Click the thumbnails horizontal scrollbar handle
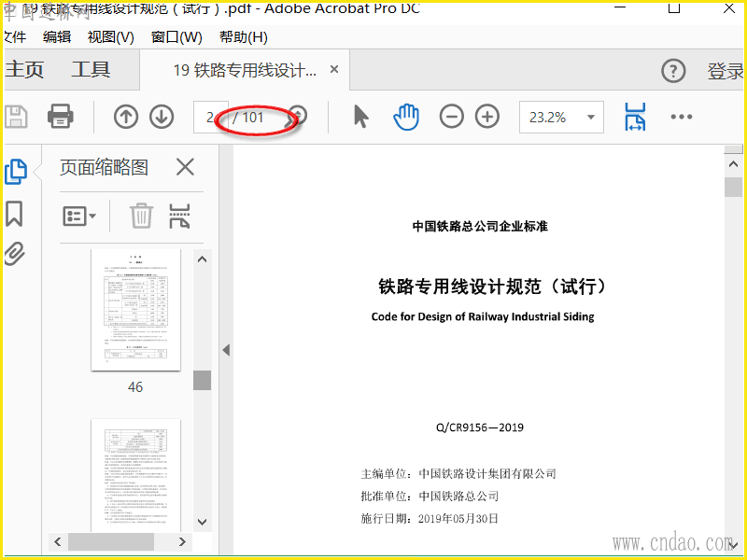The image size is (747, 560). pos(111,541)
